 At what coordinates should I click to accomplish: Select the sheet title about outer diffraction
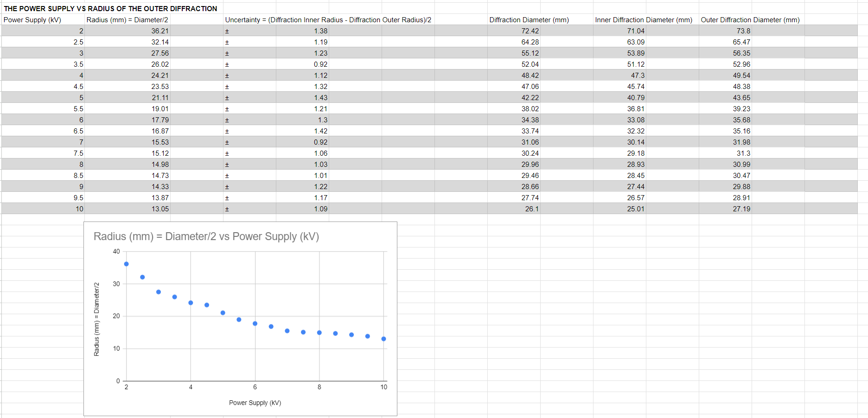110,8
